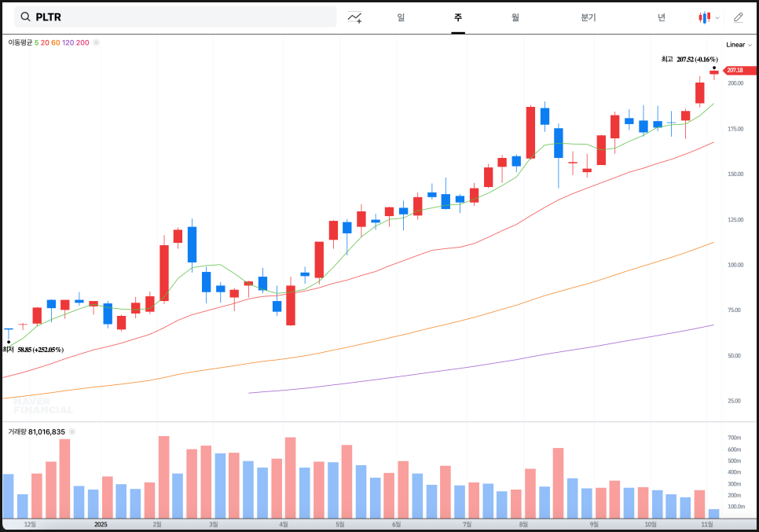Close the volume indicator with x
The height and width of the screenshot is (532, 759).
tap(71, 431)
